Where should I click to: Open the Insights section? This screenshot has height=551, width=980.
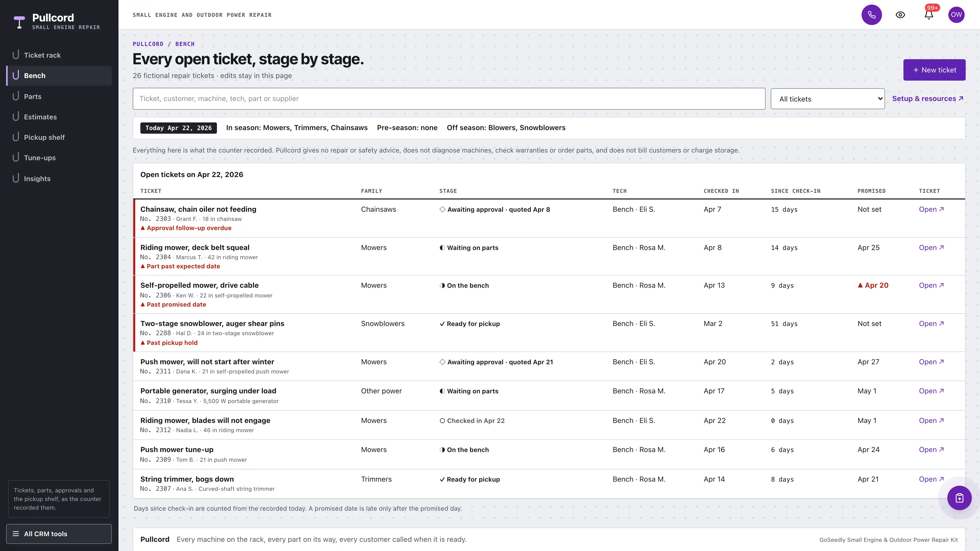click(x=59, y=178)
